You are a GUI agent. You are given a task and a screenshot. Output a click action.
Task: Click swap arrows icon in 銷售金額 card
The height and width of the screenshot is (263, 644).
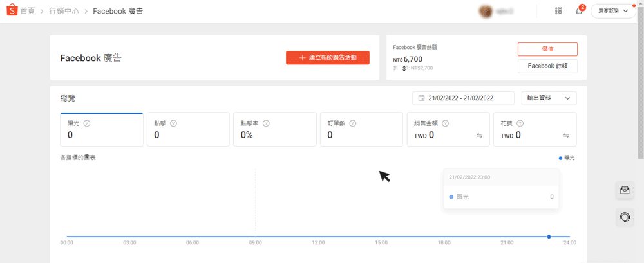[479, 136]
